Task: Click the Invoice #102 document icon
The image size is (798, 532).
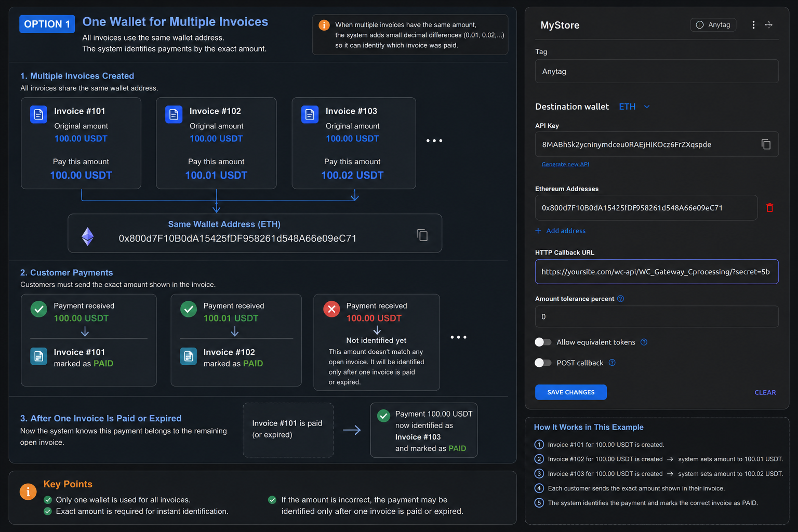Action: 174,114
